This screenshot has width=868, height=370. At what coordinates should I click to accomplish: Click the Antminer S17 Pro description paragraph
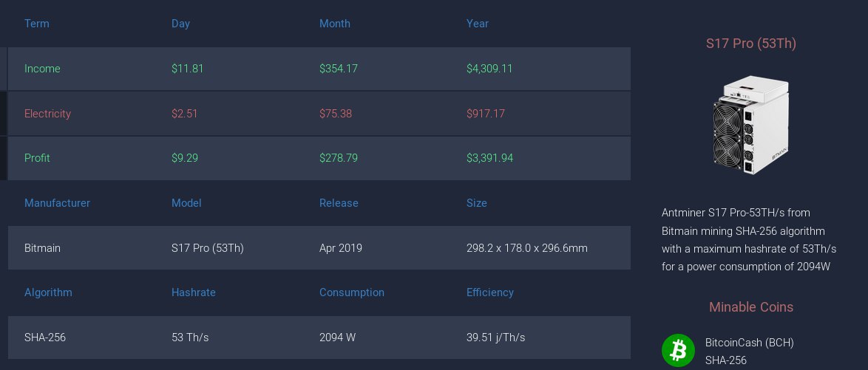coord(749,239)
